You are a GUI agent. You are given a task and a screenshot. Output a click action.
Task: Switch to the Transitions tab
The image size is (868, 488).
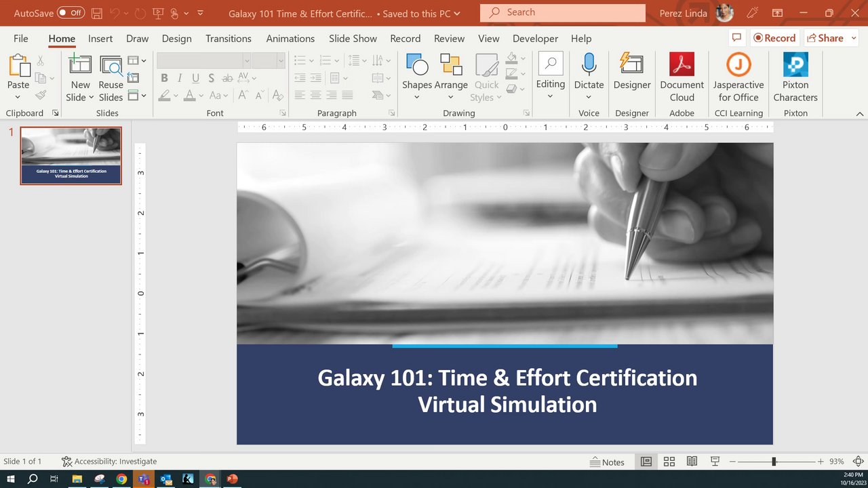click(229, 39)
